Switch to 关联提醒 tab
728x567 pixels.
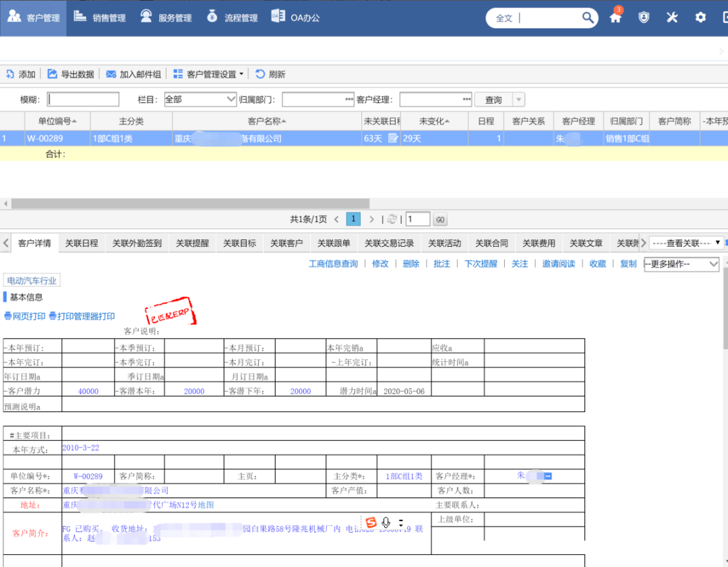192,243
